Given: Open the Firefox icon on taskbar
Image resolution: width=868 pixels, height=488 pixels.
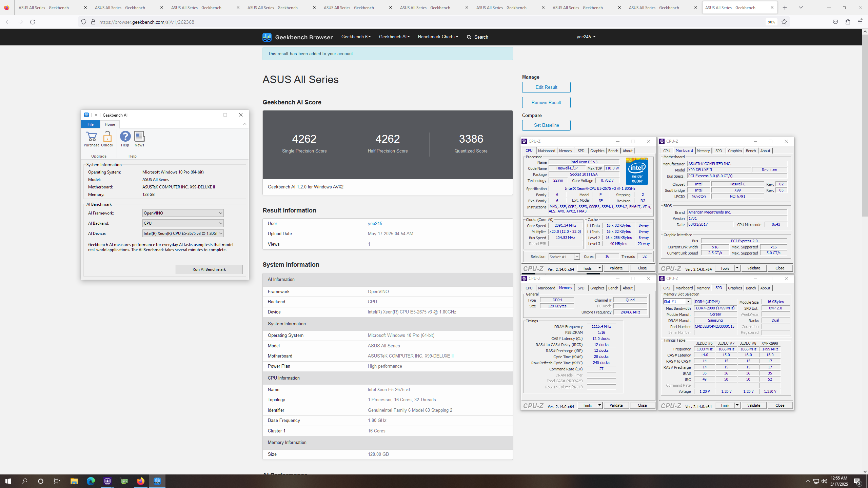Looking at the screenshot, I should pos(140,481).
